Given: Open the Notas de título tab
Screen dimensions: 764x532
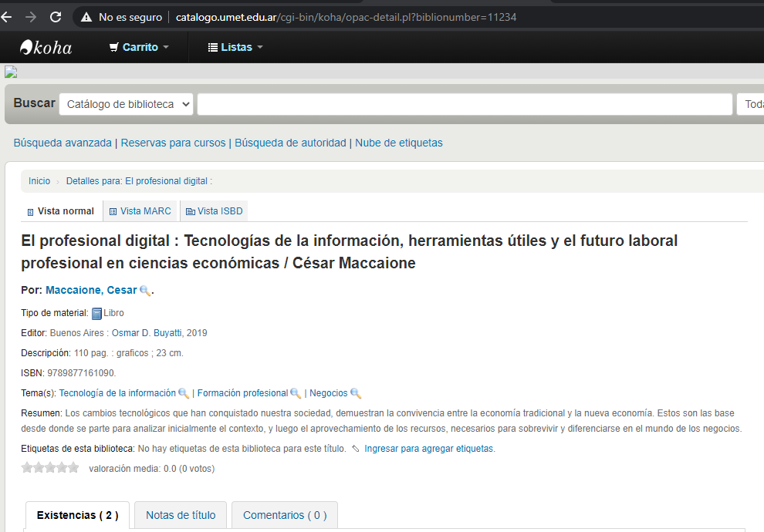Looking at the screenshot, I should 181,515.
